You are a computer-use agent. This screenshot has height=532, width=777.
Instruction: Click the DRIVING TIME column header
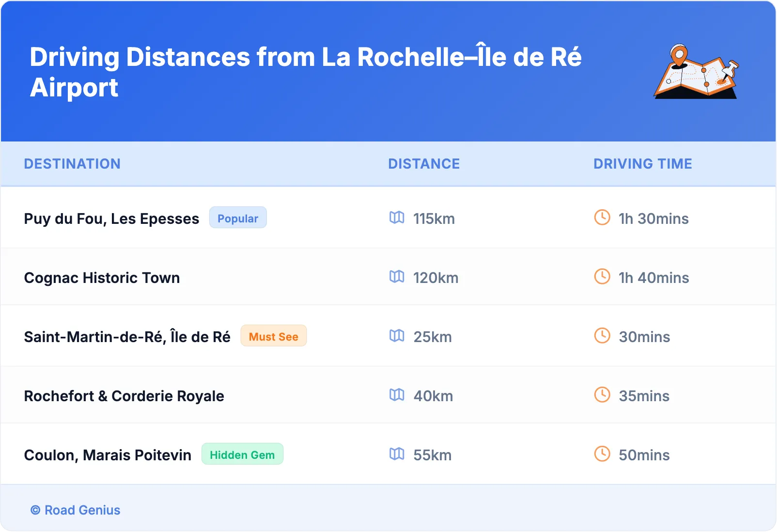pyautogui.click(x=643, y=164)
